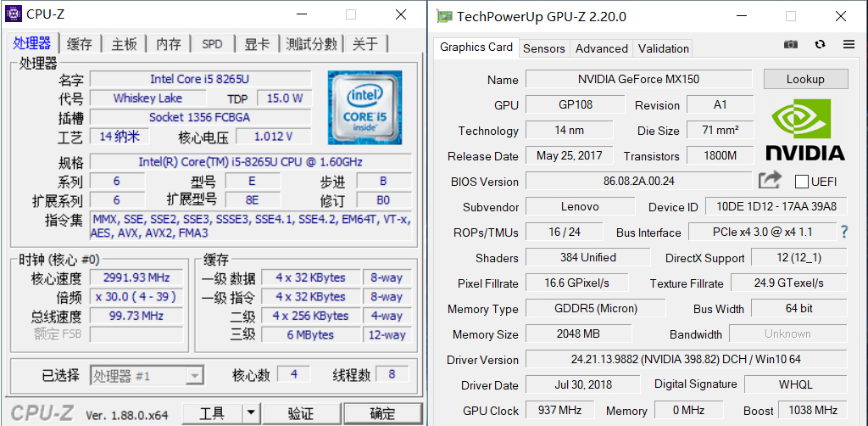Click the 核心电压 value 1.012 V
Screen dimensions: 868x426
coord(274,137)
